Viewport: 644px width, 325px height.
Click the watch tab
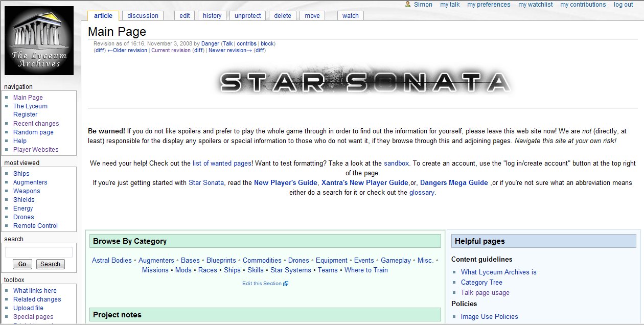(x=350, y=16)
